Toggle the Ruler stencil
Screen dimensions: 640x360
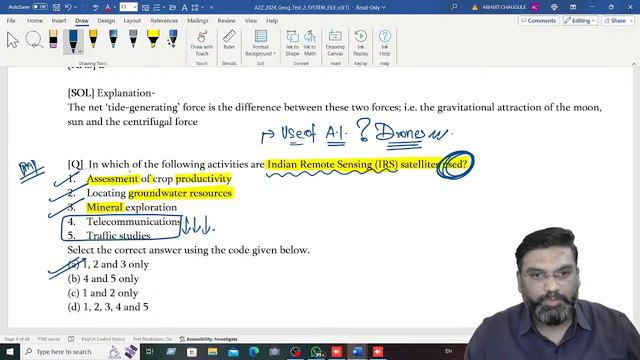229,40
